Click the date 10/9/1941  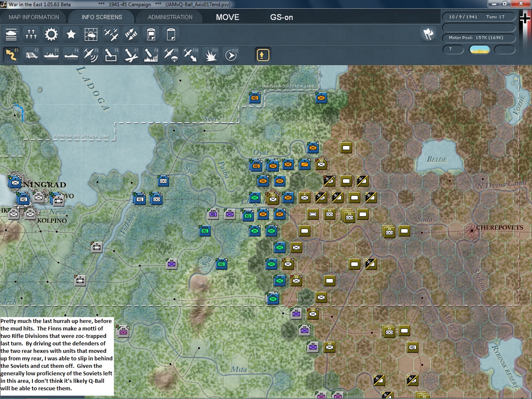click(463, 17)
